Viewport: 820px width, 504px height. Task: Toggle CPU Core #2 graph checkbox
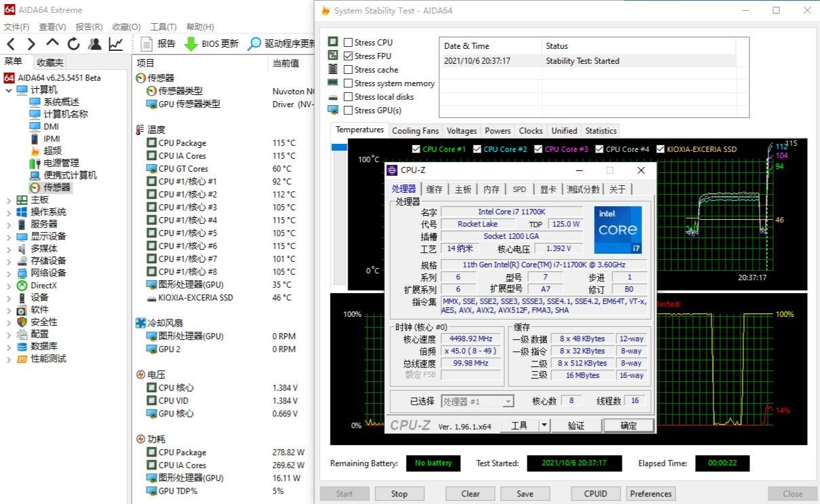tap(477, 149)
